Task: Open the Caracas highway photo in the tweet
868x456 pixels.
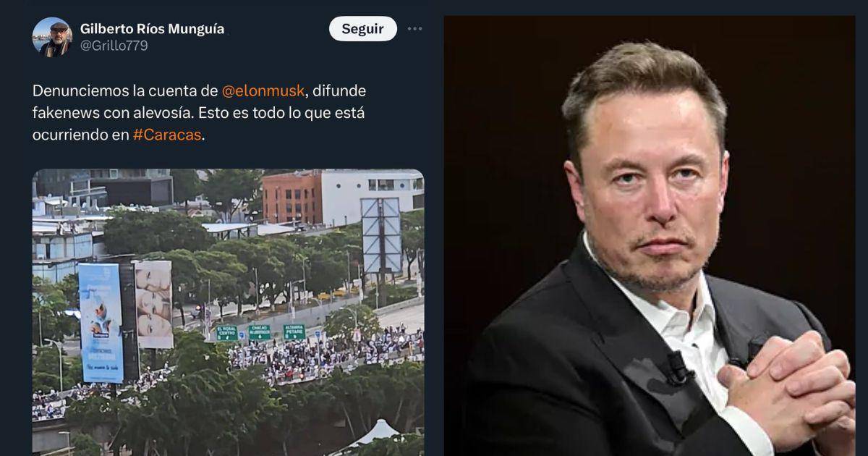Action: (228, 312)
